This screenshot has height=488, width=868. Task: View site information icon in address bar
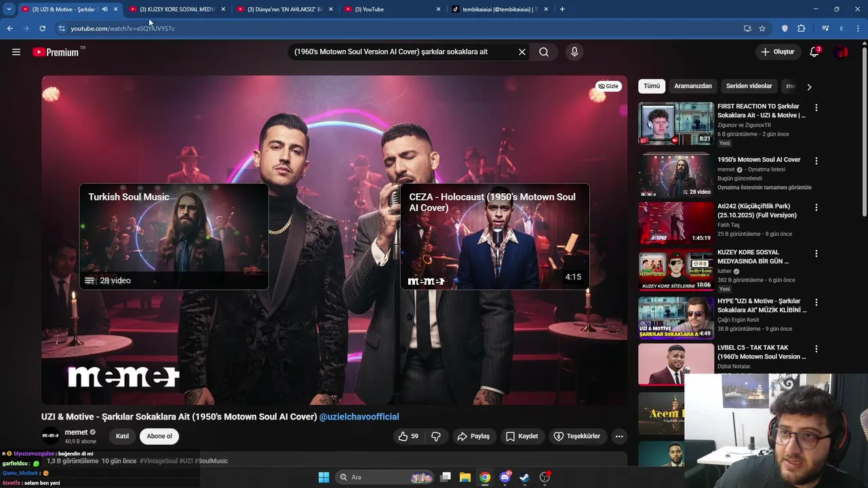(62, 28)
